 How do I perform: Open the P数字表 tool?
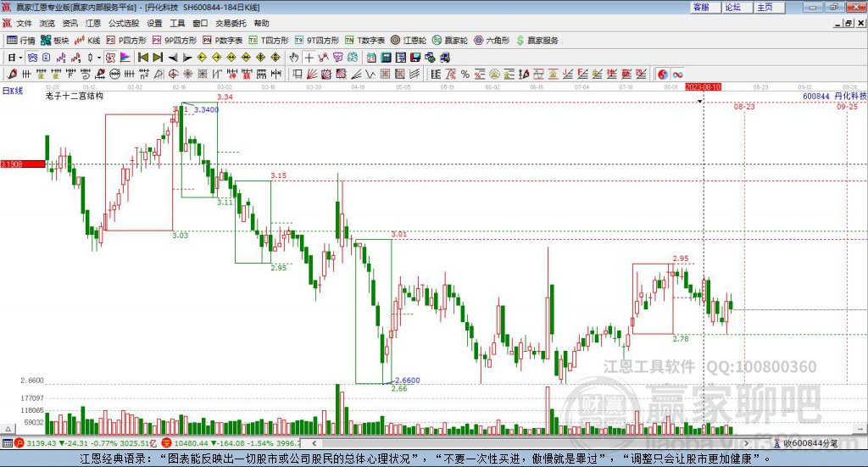tap(223, 41)
